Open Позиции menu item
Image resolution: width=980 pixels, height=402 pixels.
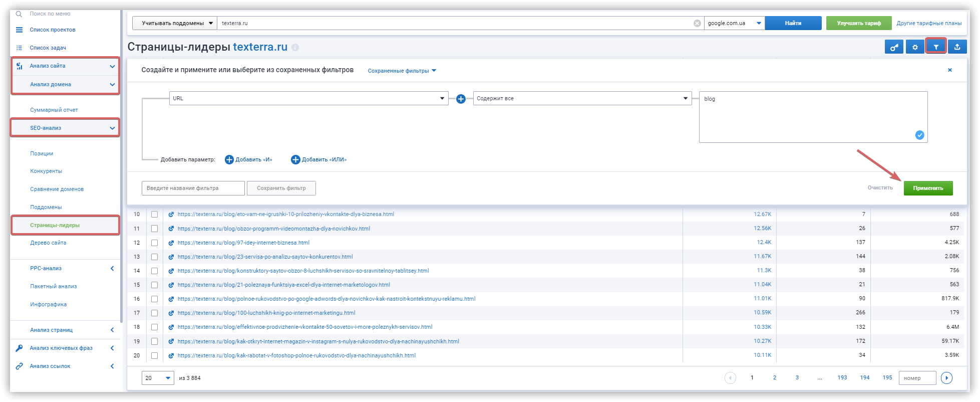(x=42, y=154)
